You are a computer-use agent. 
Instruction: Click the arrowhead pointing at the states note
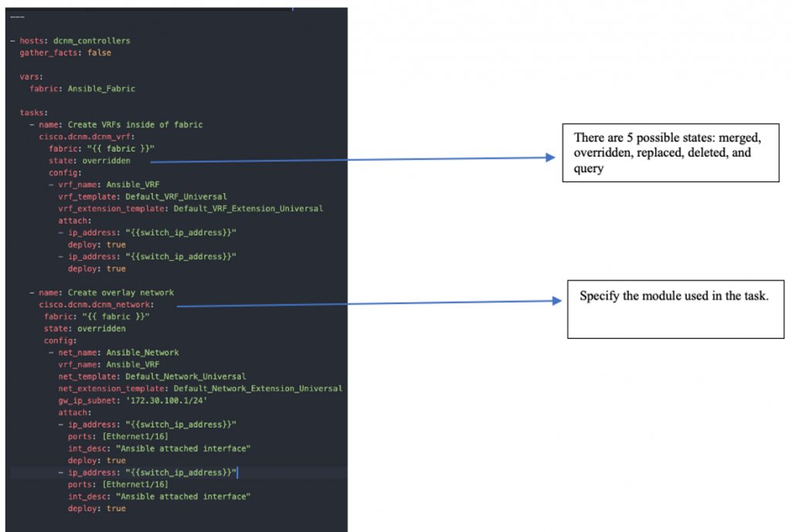click(550, 158)
